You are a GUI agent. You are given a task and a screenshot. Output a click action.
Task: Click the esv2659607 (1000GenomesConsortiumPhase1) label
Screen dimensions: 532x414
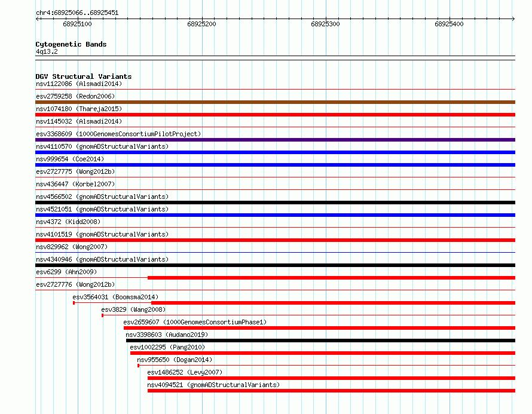tap(195, 322)
